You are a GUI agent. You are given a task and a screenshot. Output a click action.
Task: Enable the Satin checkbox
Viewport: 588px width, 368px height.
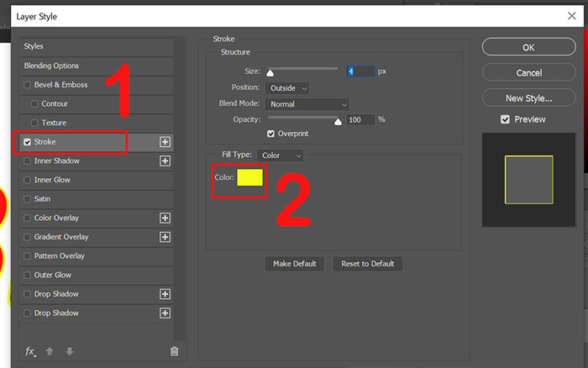click(x=27, y=199)
